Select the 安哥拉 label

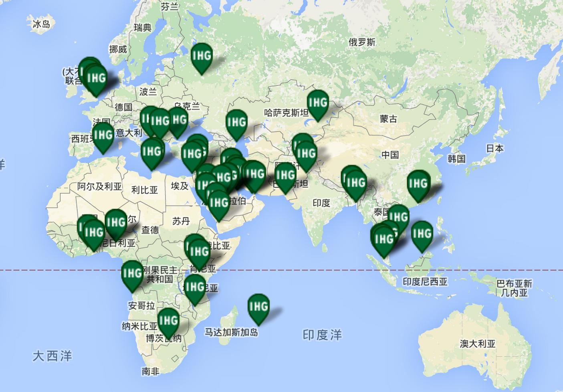[141, 306]
